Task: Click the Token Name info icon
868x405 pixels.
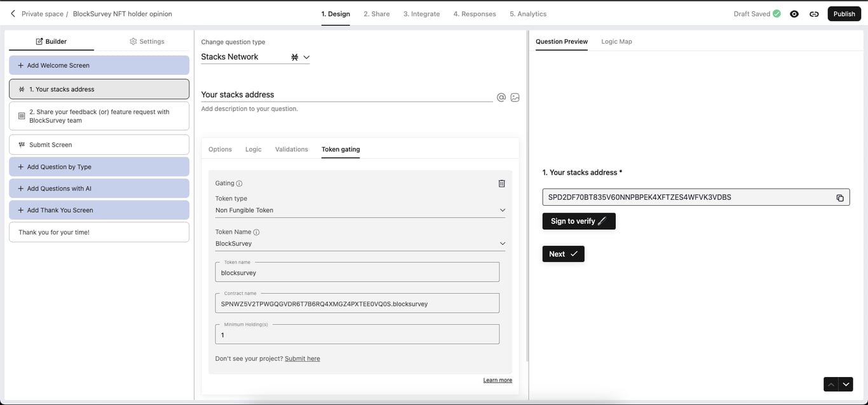Action: click(x=257, y=232)
